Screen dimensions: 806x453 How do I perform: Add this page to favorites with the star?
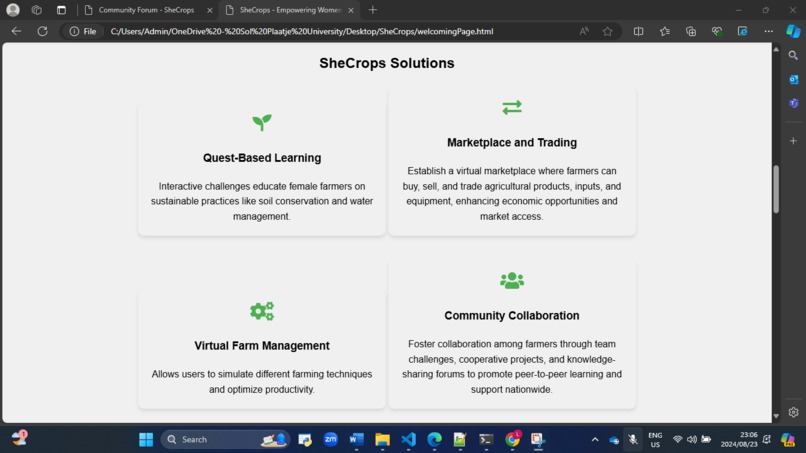(608, 31)
